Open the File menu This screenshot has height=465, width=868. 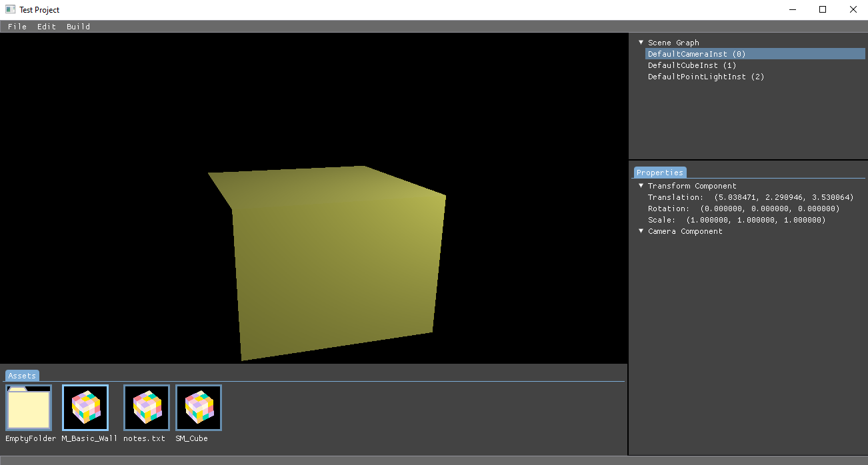click(17, 27)
